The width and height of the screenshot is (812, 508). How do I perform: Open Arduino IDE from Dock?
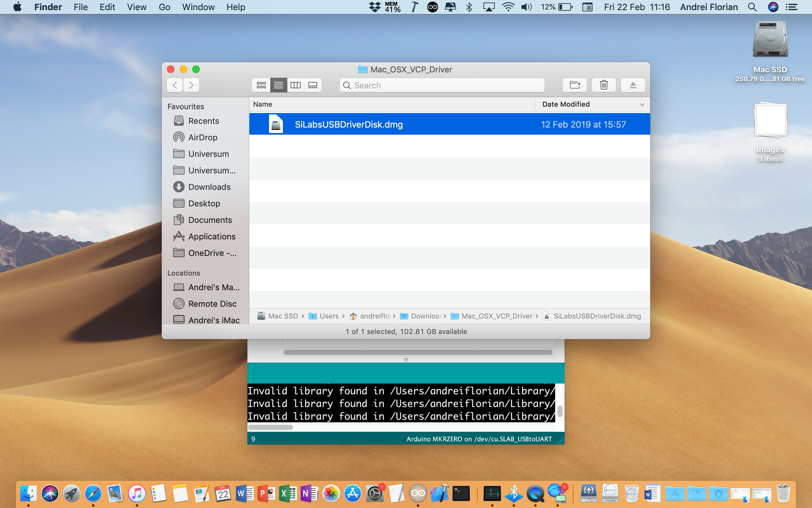[x=418, y=493]
